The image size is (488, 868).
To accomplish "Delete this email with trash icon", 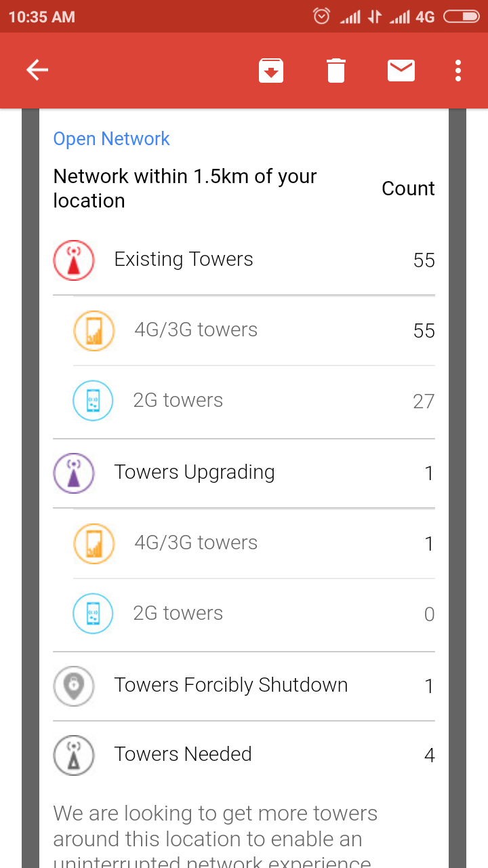I will pyautogui.click(x=336, y=71).
